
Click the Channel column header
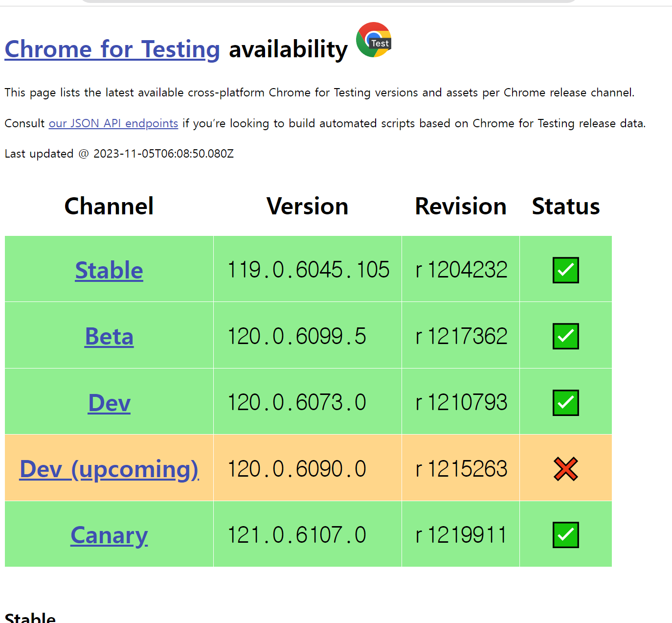(109, 206)
